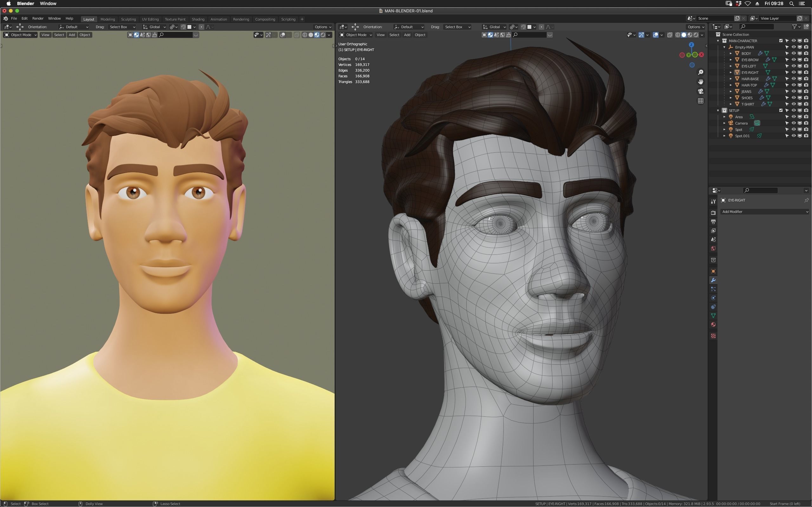Open the Physics properties tab

click(713, 298)
